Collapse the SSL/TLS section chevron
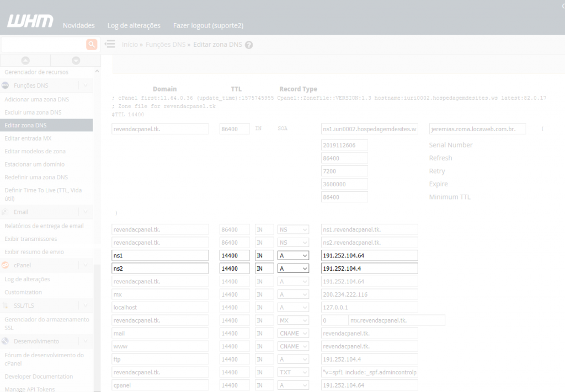This screenshot has width=565, height=392. (x=86, y=305)
